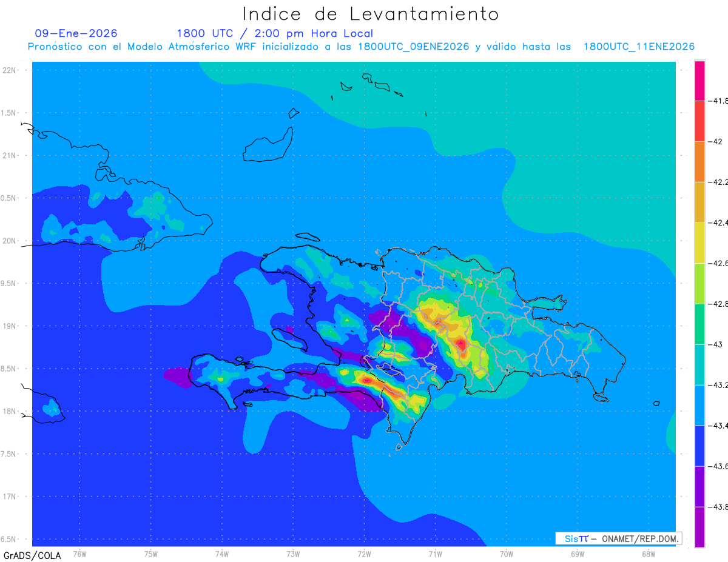728x562 pixels.
Task: Click the red color bar segment between -41.8 and -42
Action: click(x=699, y=121)
